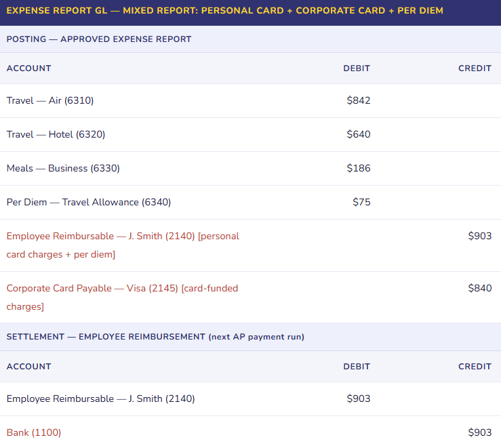This screenshot has width=501, height=448.
Task: Click the $186 debit amount
Action: (358, 168)
